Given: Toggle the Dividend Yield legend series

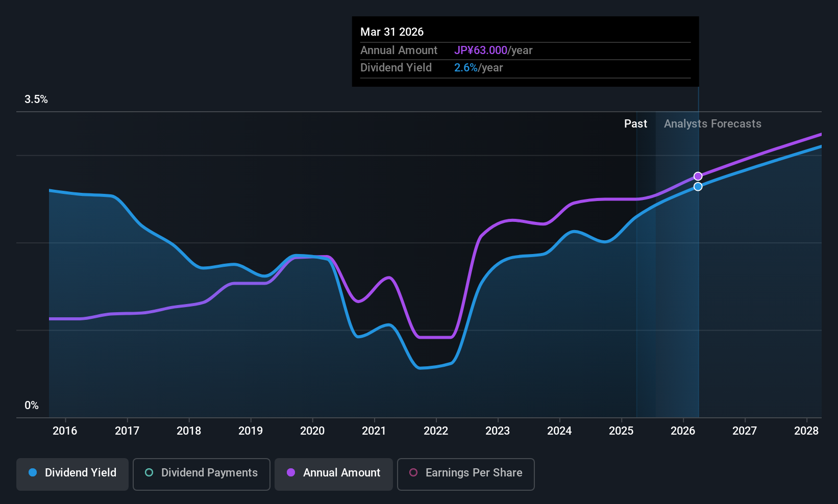Looking at the screenshot, I should pos(72,474).
